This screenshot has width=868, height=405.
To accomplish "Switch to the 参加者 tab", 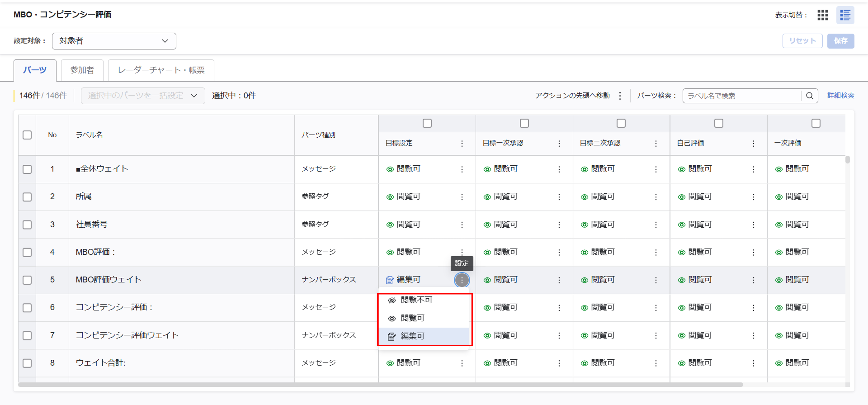I will (82, 70).
